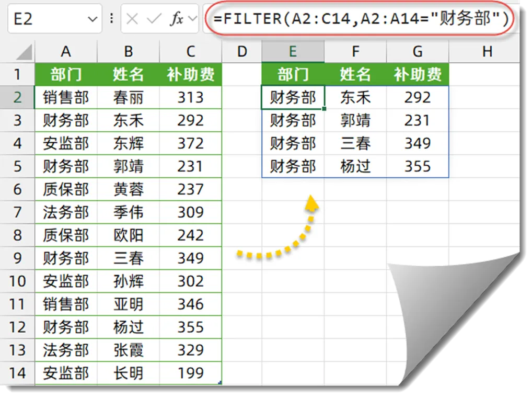The width and height of the screenshot is (532, 398).
Task: Click cell E1 header 部门
Action: pyautogui.click(x=293, y=74)
